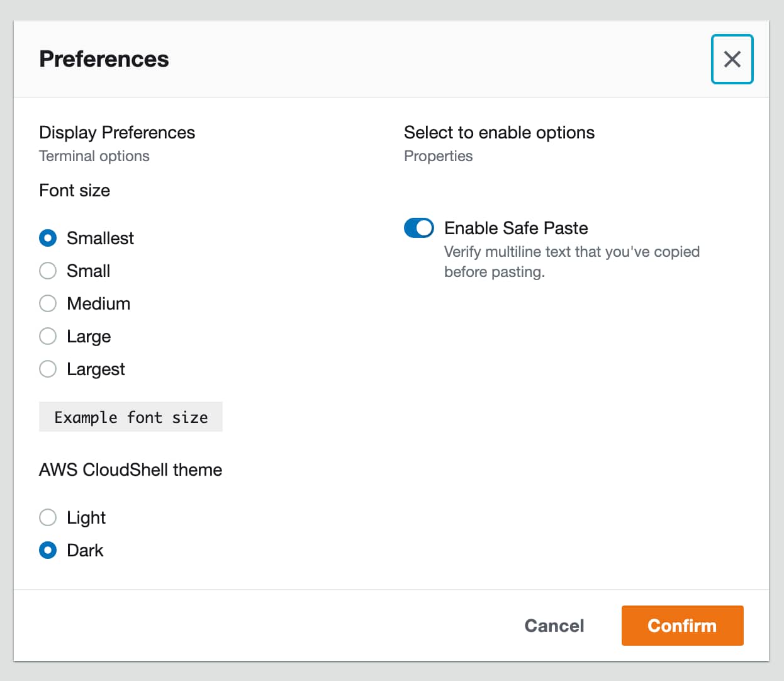Confirm the preference changes
The height and width of the screenshot is (681, 784).
(682, 626)
